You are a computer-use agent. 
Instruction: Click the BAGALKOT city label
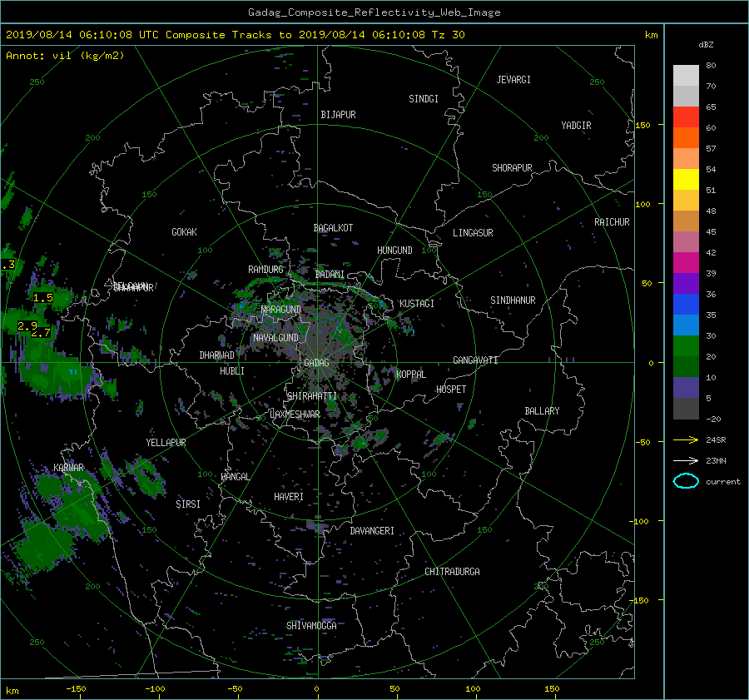333,228
